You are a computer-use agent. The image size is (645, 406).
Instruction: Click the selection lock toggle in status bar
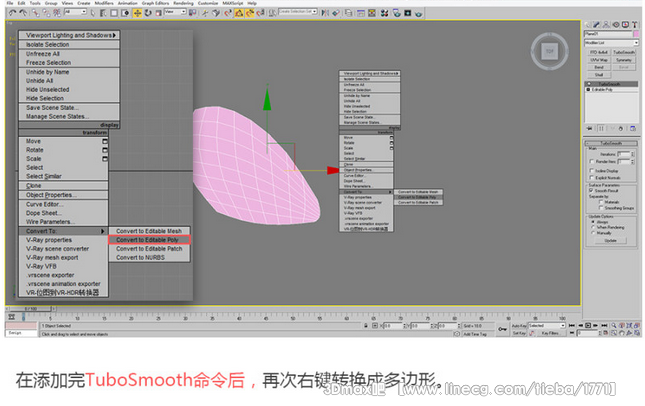pos(366,325)
